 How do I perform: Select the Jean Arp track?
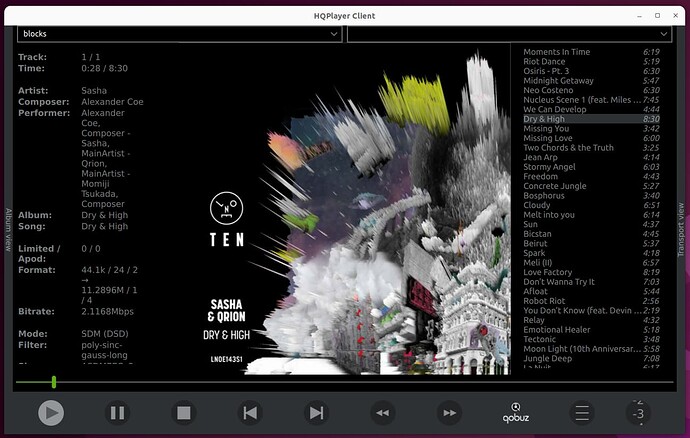click(591, 157)
